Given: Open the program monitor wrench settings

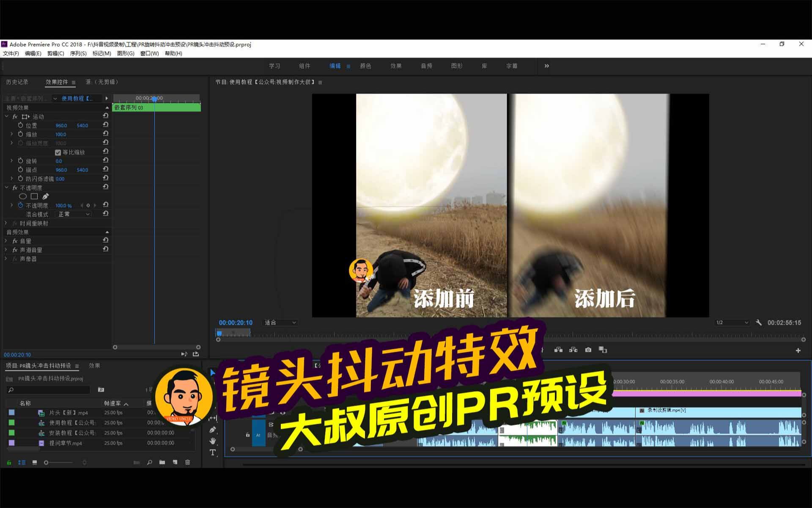Looking at the screenshot, I should point(759,323).
